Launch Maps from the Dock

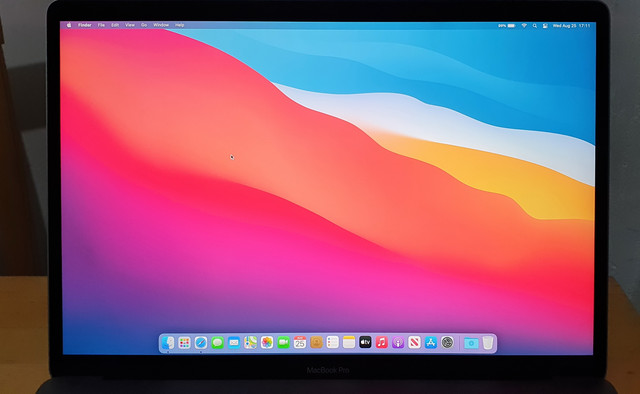click(x=250, y=343)
